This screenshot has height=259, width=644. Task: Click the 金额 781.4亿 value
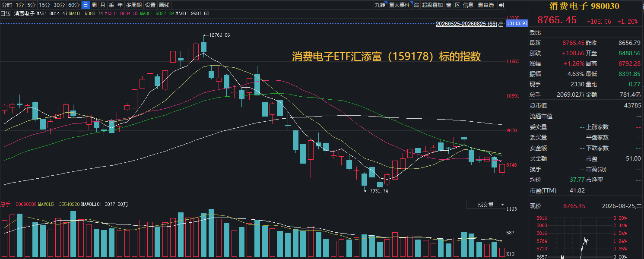click(631, 95)
